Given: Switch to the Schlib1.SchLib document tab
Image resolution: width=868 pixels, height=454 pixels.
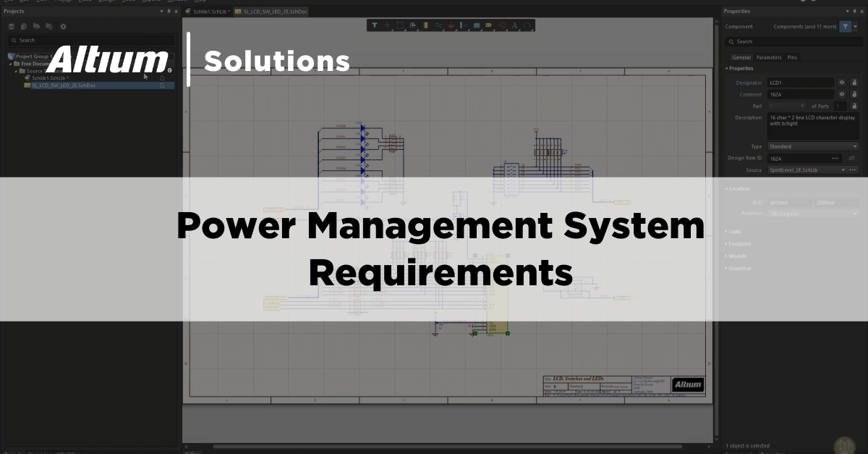Looking at the screenshot, I should (207, 12).
